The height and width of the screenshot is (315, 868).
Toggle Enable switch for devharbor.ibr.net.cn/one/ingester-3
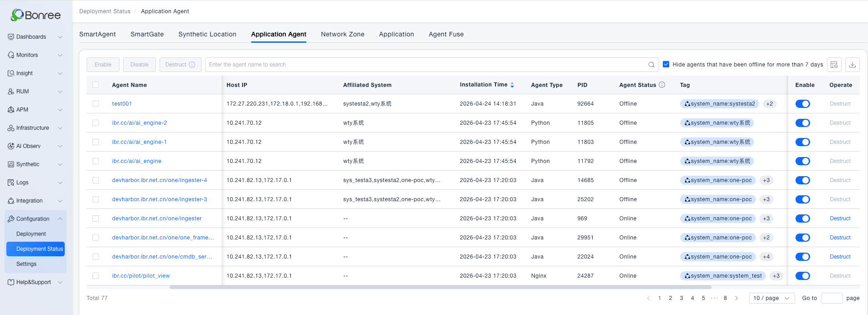(803, 199)
